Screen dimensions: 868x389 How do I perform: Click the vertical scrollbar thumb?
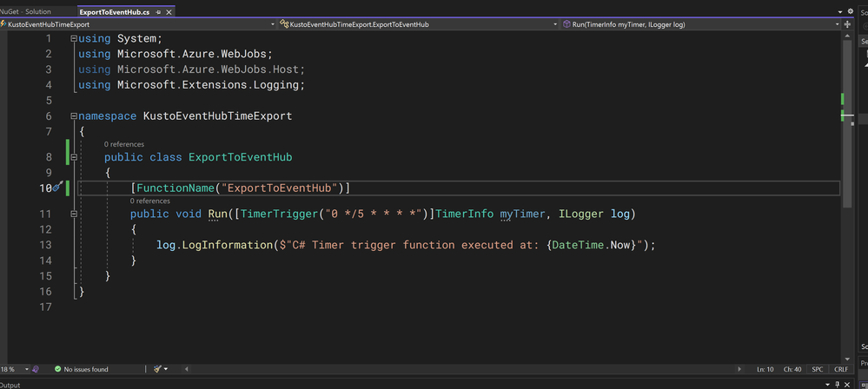[x=847, y=124]
